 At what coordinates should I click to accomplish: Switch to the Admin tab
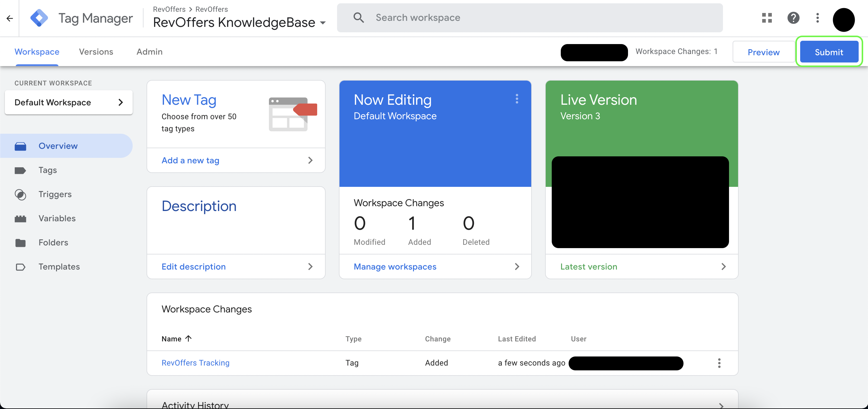(149, 52)
